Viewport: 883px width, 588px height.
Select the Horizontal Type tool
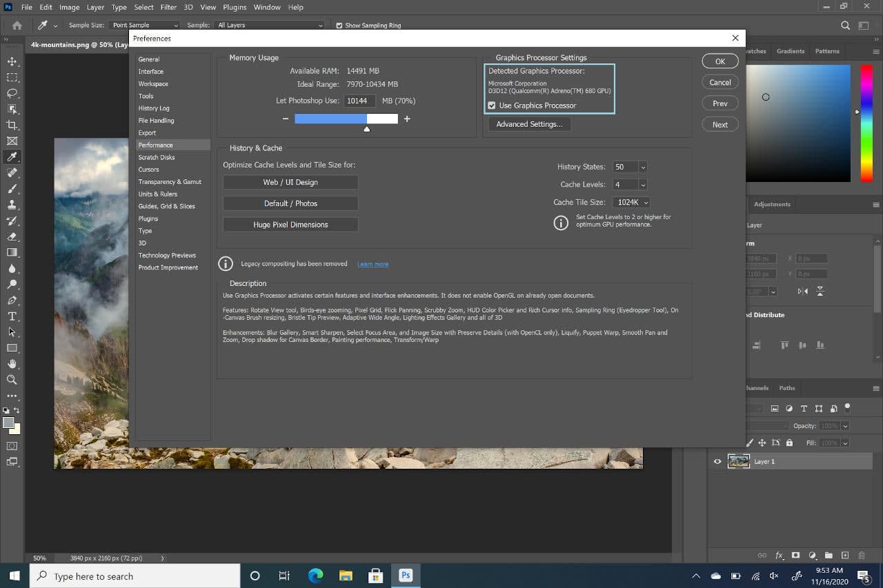[12, 316]
